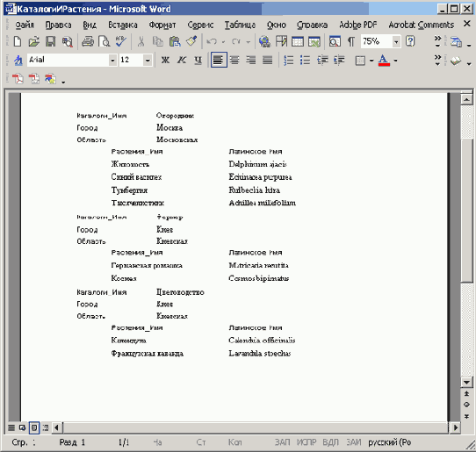Viewport: 476px width, 452px height.
Task: Expand Formatting toolbar options chevron
Action: coord(437,60)
